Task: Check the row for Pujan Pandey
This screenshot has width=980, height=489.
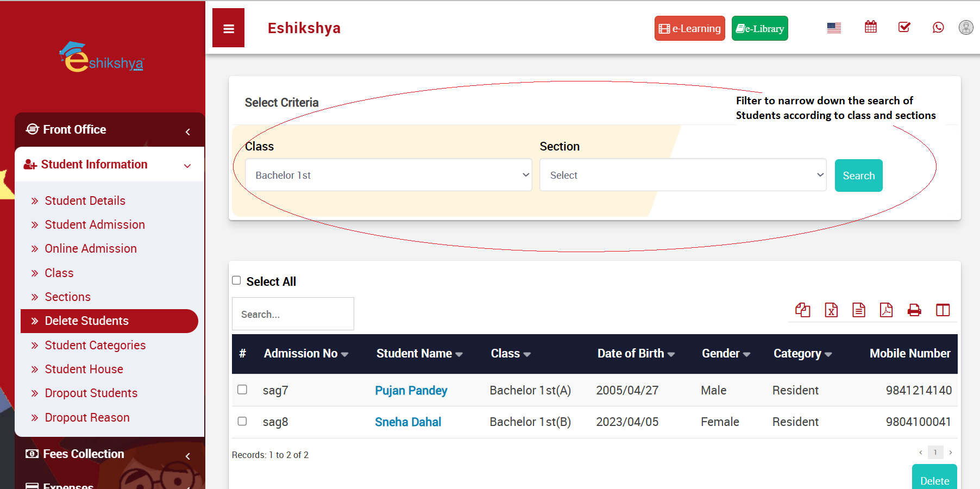Action: [242, 390]
